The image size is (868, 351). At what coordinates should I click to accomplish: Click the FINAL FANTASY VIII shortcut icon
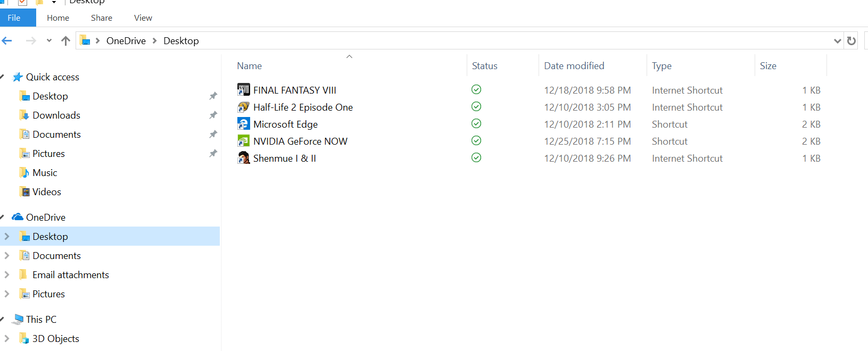click(243, 90)
